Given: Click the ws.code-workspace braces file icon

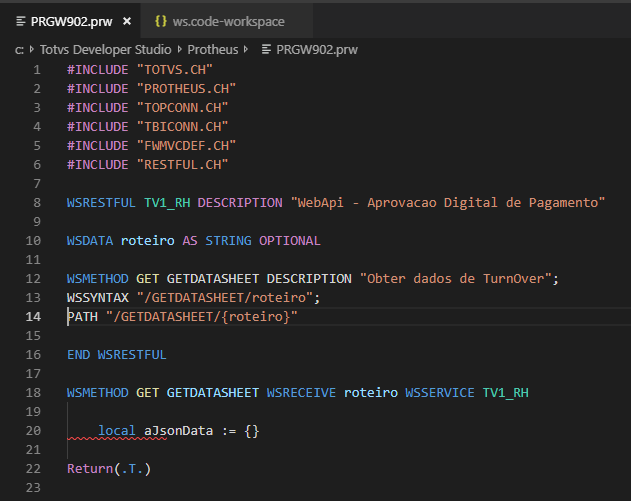Looking at the screenshot, I should point(161,21).
